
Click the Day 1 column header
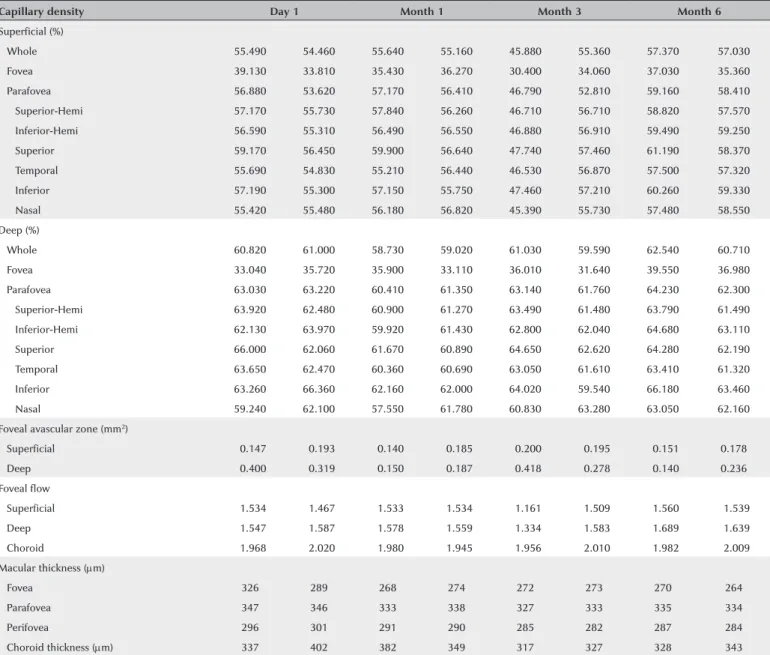tap(284, 11)
